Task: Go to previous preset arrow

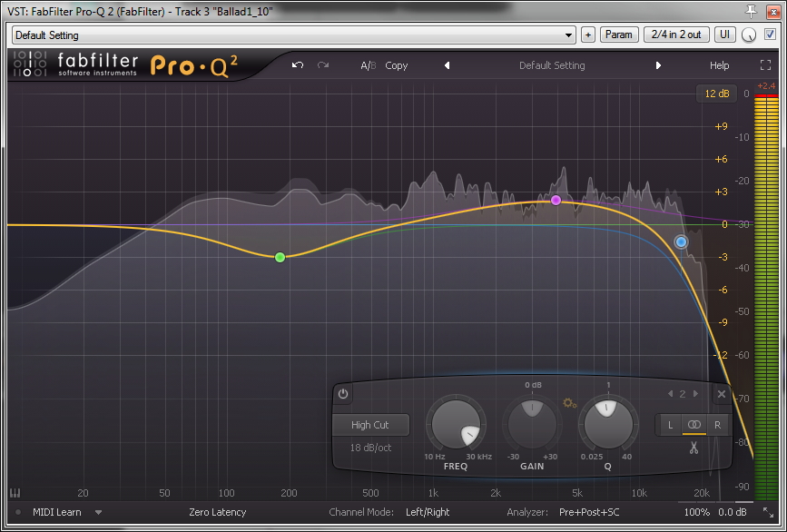Action: click(447, 65)
